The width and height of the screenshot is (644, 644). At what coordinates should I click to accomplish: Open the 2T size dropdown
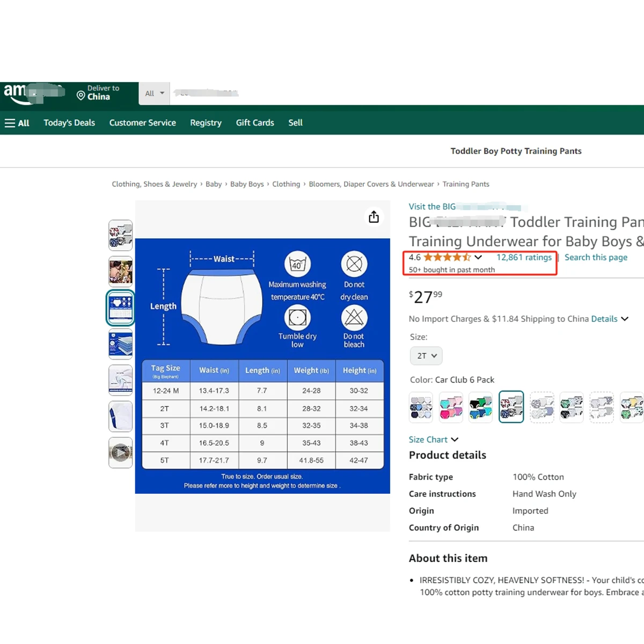(x=427, y=356)
